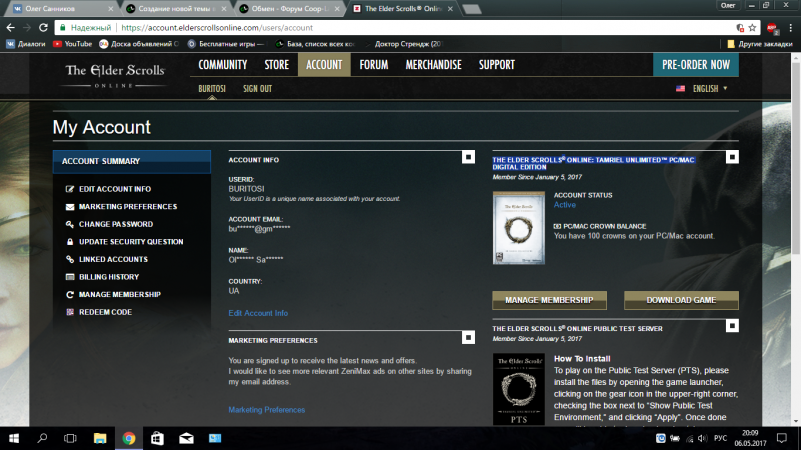Click the Active account status text

[564, 205]
